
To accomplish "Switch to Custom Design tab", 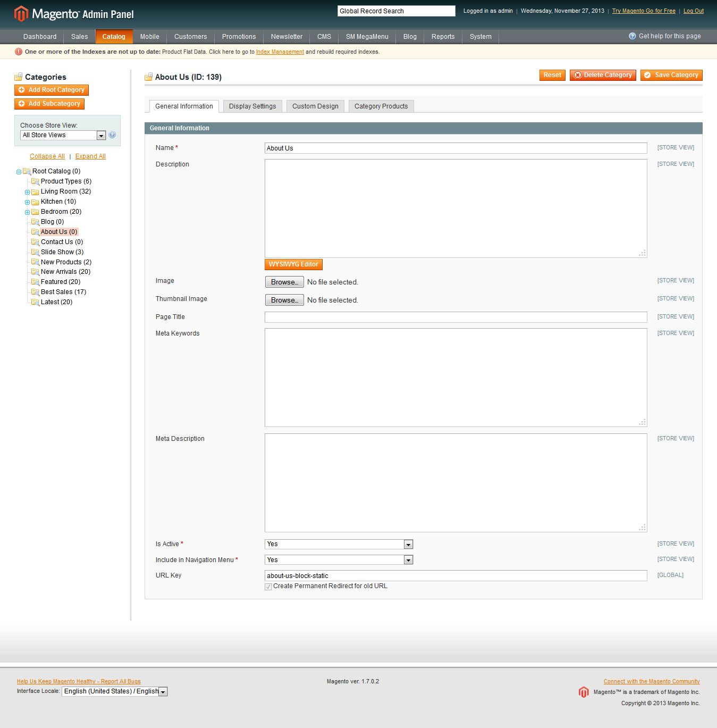I will [x=315, y=106].
